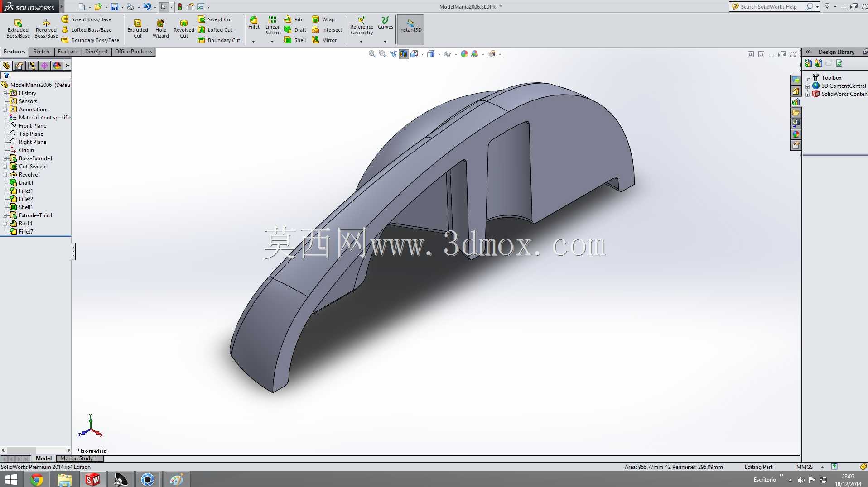
Task: Open the Office Products tab
Action: (134, 52)
